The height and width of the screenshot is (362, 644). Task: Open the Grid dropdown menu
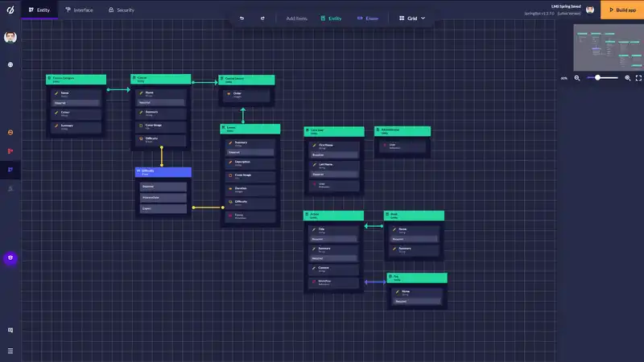[412, 18]
